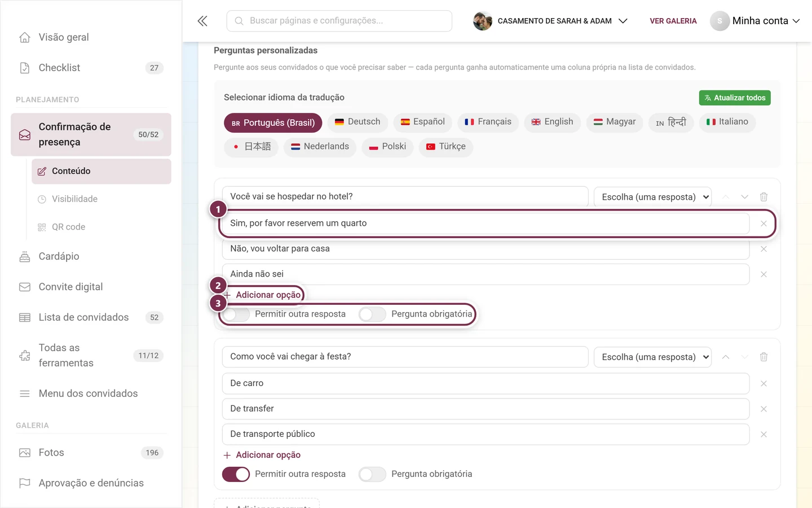Viewport: 812px width, 508px height.
Task: Remove option 'Sim, por favor reservem um quarto'
Action: click(764, 224)
